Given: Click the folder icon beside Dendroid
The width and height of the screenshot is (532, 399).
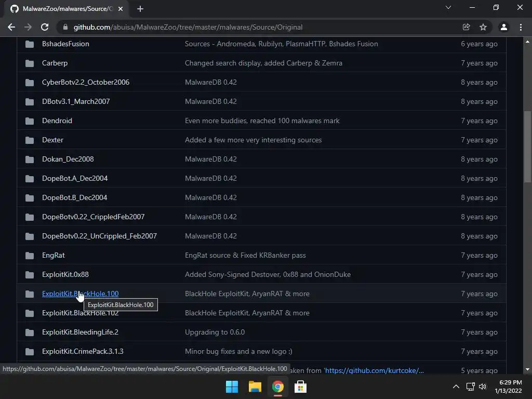Looking at the screenshot, I should point(30,121).
